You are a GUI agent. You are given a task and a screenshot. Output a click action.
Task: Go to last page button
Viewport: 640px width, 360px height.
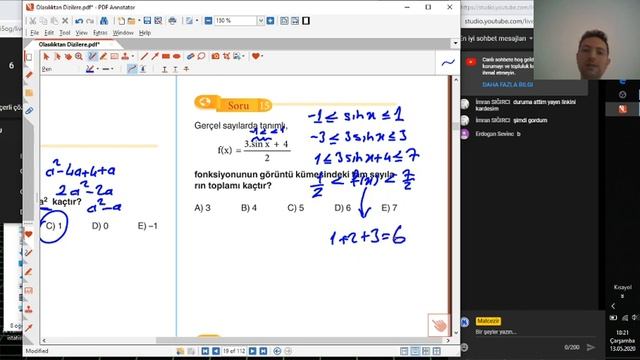(x=263, y=351)
